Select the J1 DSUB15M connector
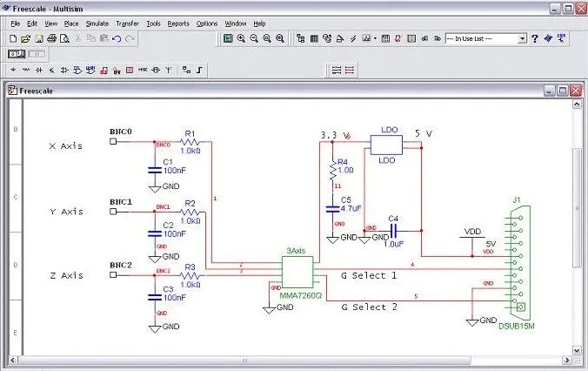 pyautogui.click(x=520, y=263)
